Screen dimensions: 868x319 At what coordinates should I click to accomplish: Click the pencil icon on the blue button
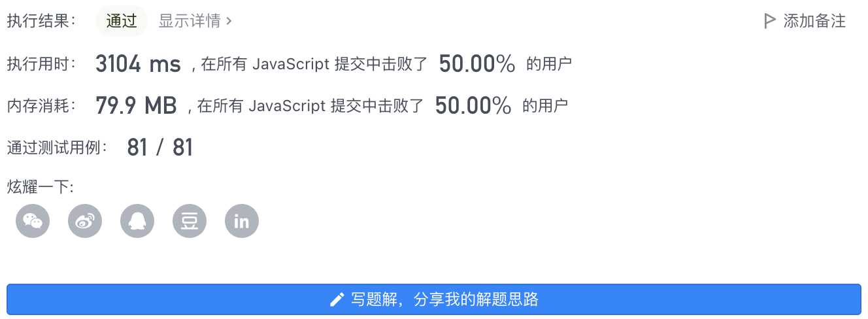click(x=337, y=300)
